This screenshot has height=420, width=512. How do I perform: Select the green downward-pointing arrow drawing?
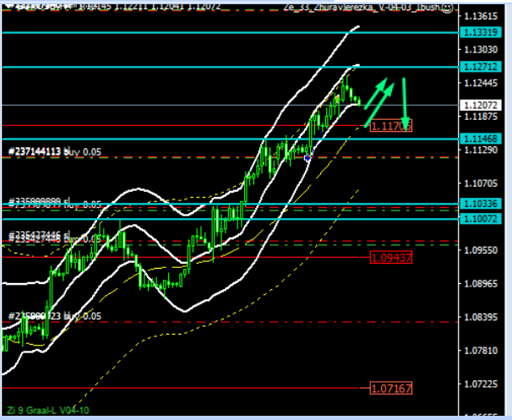[x=406, y=101]
